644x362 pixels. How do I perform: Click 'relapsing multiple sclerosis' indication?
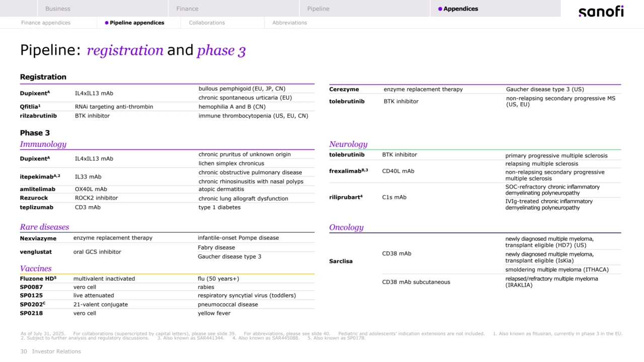tap(542, 164)
